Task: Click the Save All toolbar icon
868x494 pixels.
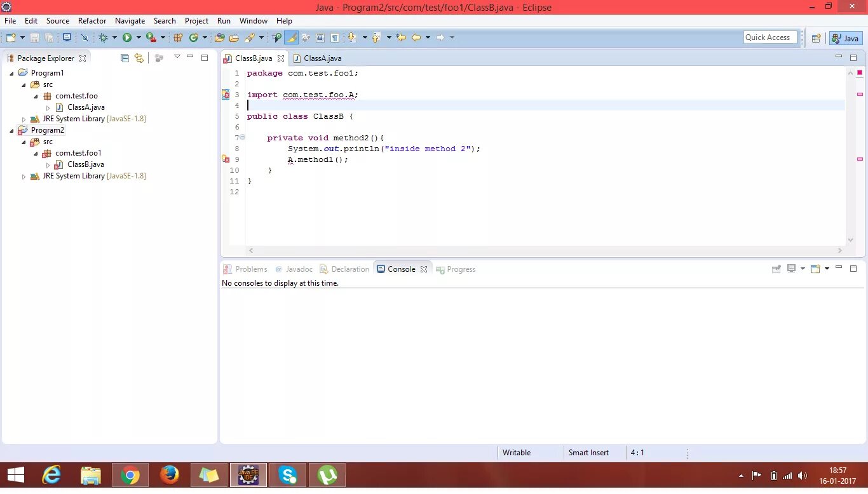Action: click(x=50, y=38)
